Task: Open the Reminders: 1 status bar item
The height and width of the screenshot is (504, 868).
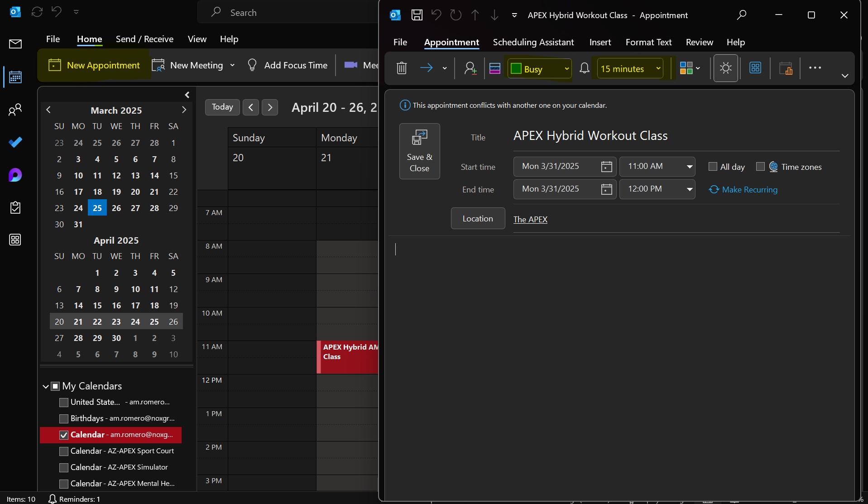Action: (x=74, y=499)
